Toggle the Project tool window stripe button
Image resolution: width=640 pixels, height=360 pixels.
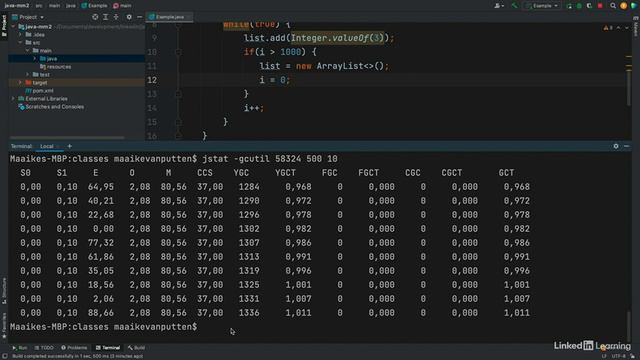4,25
